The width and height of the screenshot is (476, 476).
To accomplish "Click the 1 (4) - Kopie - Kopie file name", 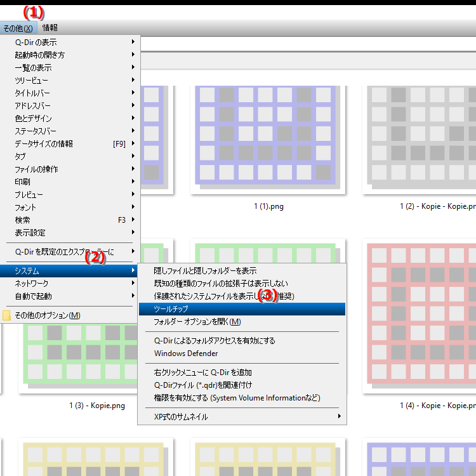I will click(438, 406).
